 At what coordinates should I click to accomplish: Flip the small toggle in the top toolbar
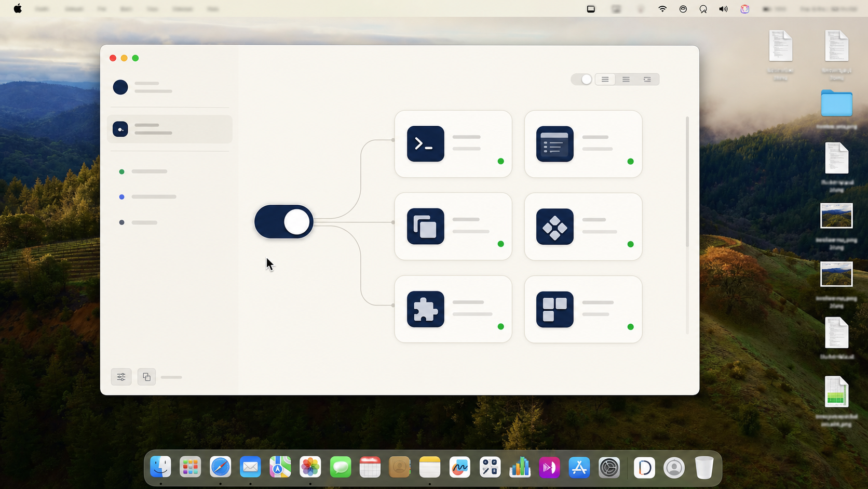click(x=582, y=80)
